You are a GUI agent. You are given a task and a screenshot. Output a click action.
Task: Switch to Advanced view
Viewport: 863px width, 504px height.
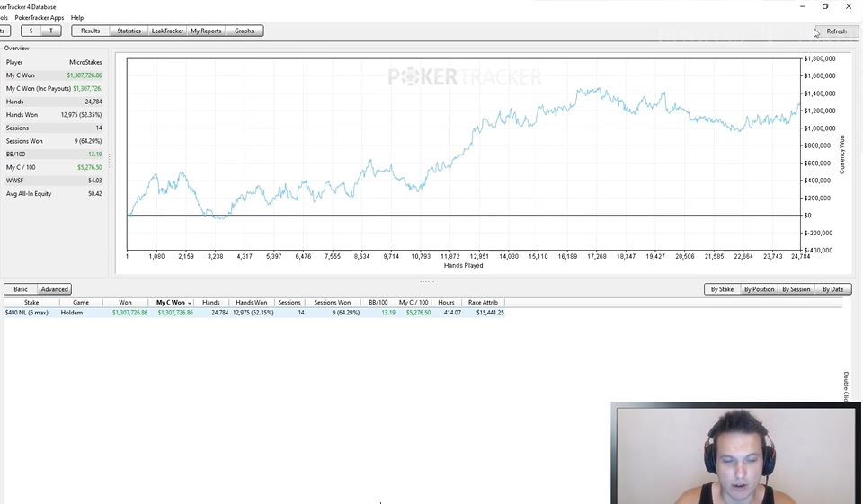[x=55, y=289]
